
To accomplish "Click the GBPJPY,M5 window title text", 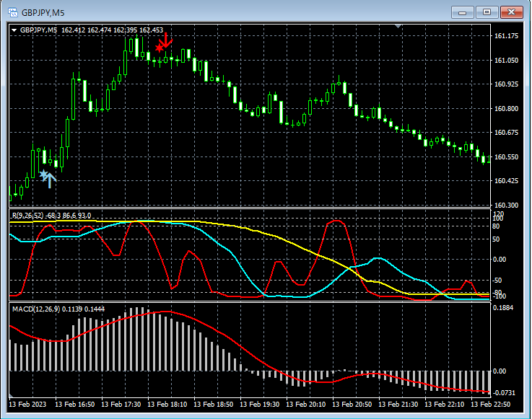I will pos(43,12).
